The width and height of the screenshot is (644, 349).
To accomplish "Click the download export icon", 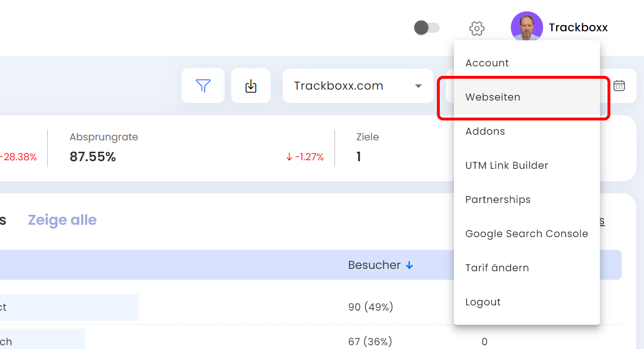I will pyautogui.click(x=251, y=86).
